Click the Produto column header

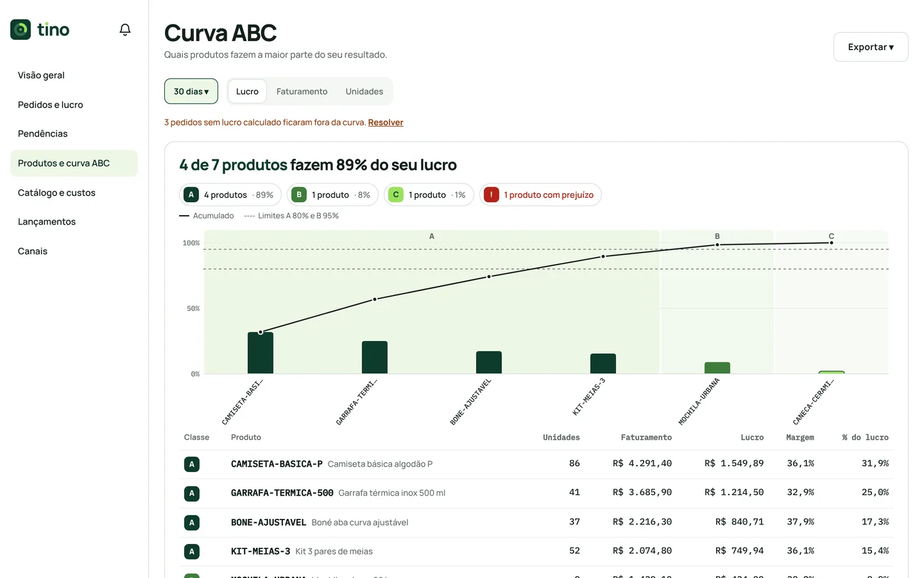pyautogui.click(x=246, y=437)
